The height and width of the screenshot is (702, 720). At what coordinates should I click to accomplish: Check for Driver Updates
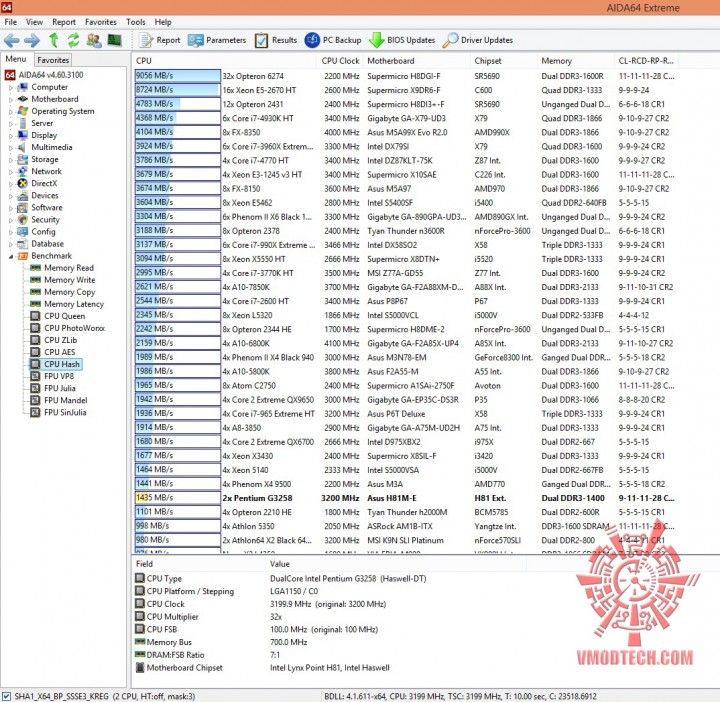point(478,40)
